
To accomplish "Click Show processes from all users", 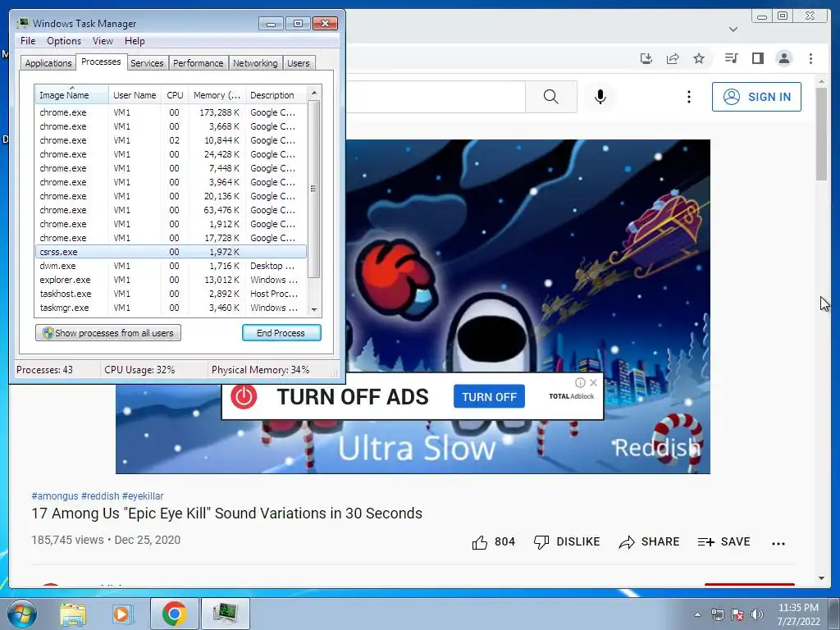I will point(108,333).
